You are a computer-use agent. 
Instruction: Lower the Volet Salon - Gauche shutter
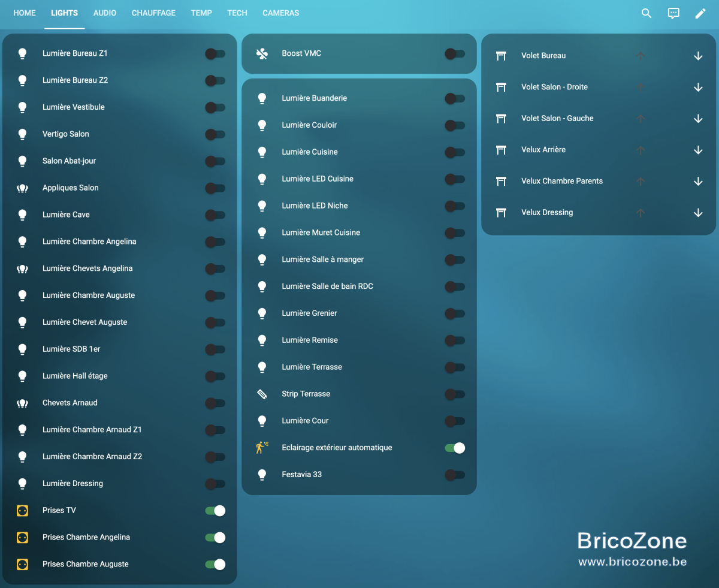tap(698, 119)
